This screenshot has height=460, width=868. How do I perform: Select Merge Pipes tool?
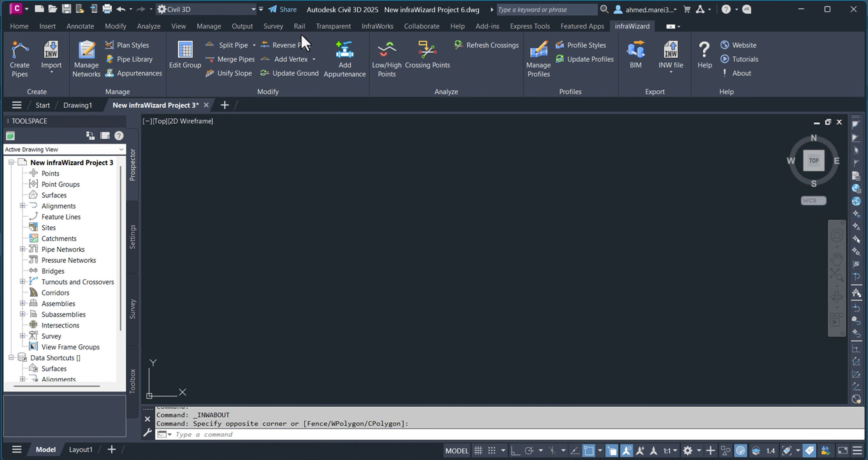point(230,59)
